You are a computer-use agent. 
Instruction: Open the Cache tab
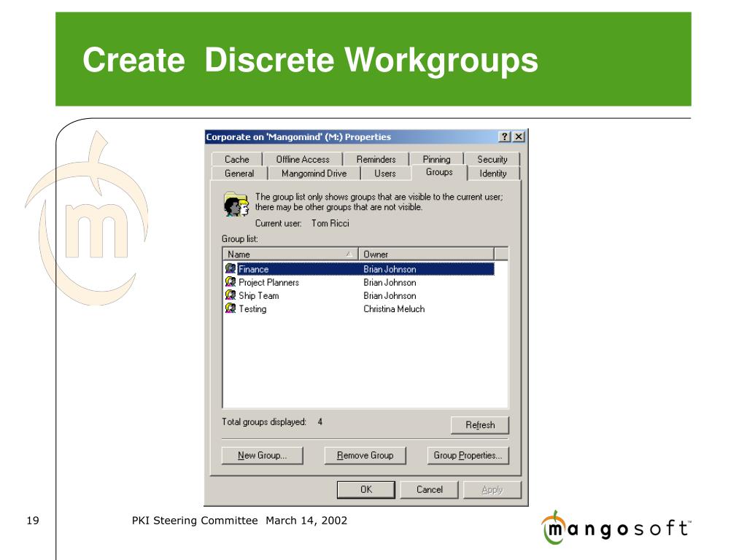(x=237, y=159)
